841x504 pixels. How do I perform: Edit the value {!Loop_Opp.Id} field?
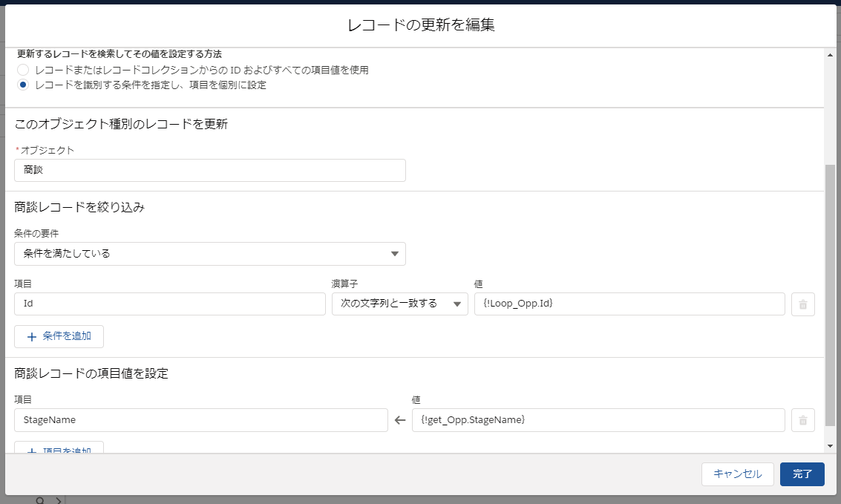(x=629, y=304)
